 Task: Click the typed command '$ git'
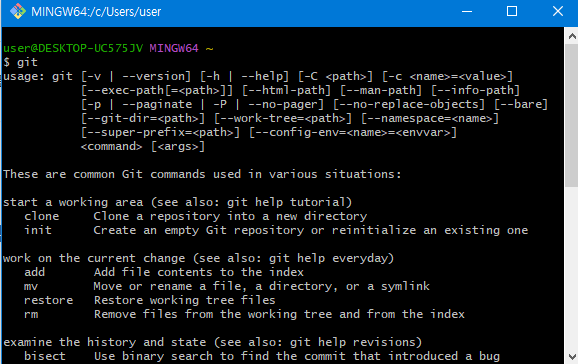21,62
